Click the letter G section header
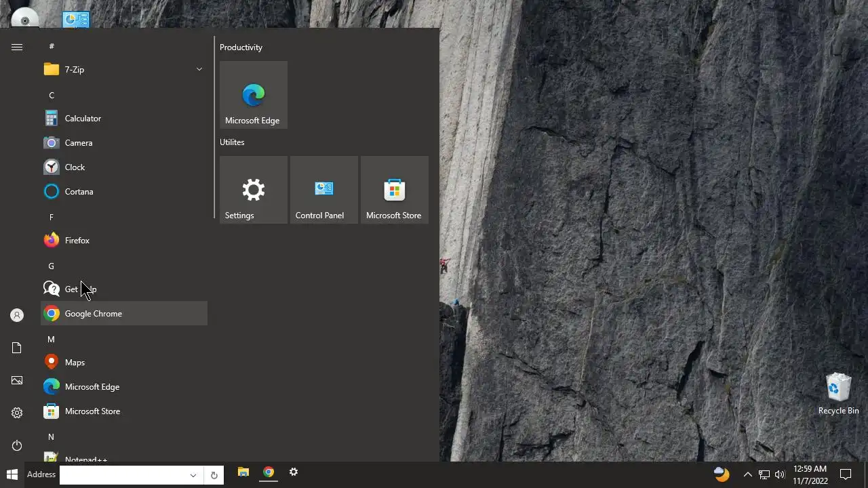The width and height of the screenshot is (868, 488). (x=51, y=266)
